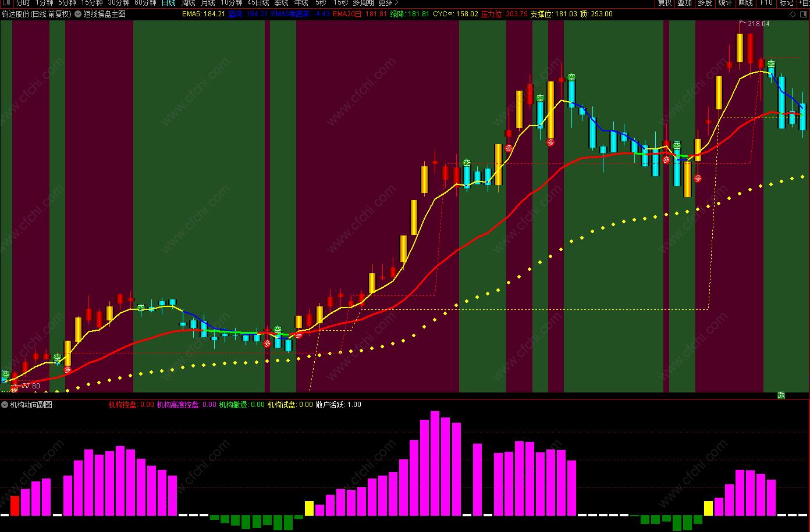Click the 218.04 high price label

(759, 24)
